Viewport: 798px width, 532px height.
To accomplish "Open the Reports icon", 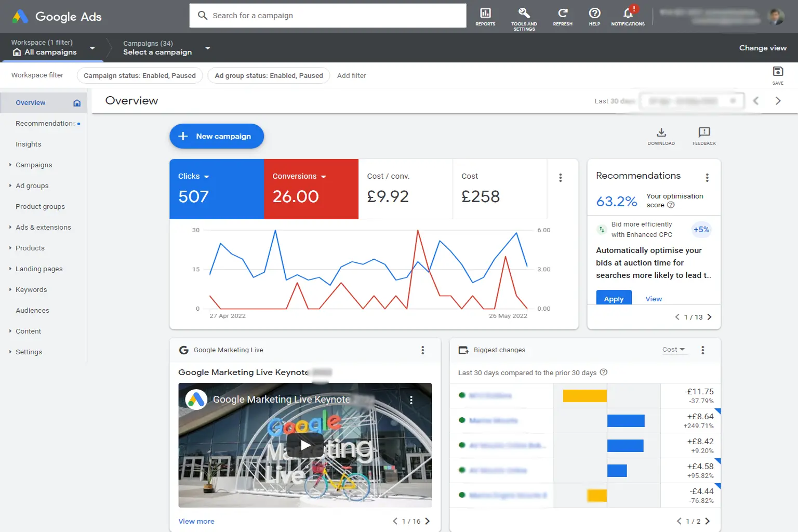I will click(x=485, y=17).
